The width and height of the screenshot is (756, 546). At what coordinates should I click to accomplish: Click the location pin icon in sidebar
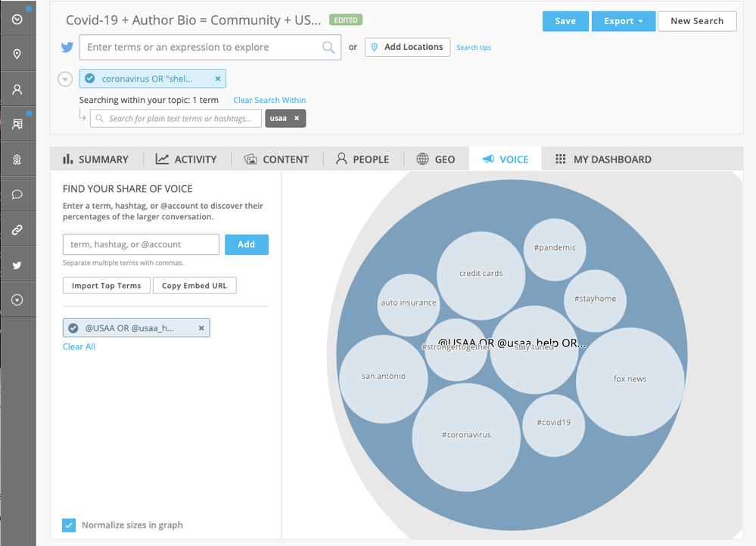click(17, 54)
